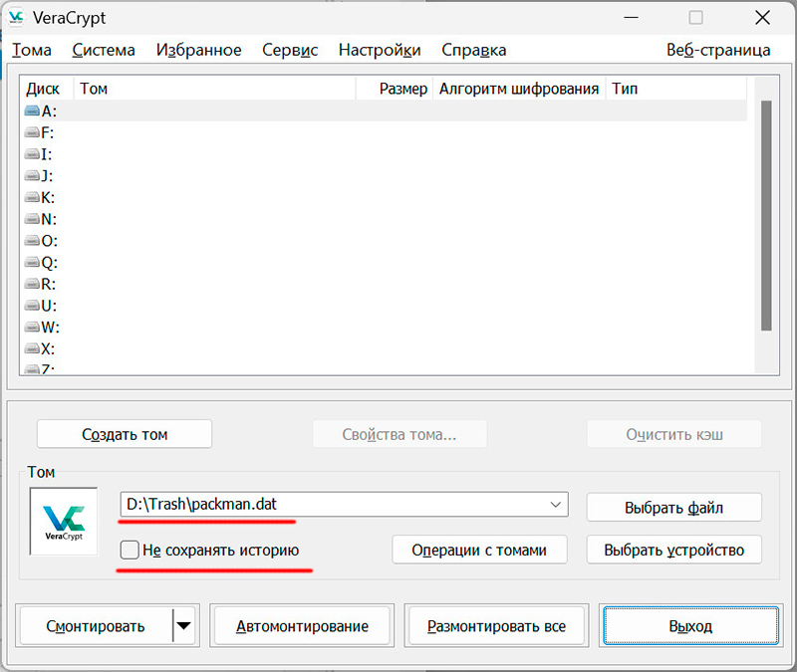Viewport: 797px width, 672px height.
Task: Open the Избранное menu
Action: coord(198,50)
